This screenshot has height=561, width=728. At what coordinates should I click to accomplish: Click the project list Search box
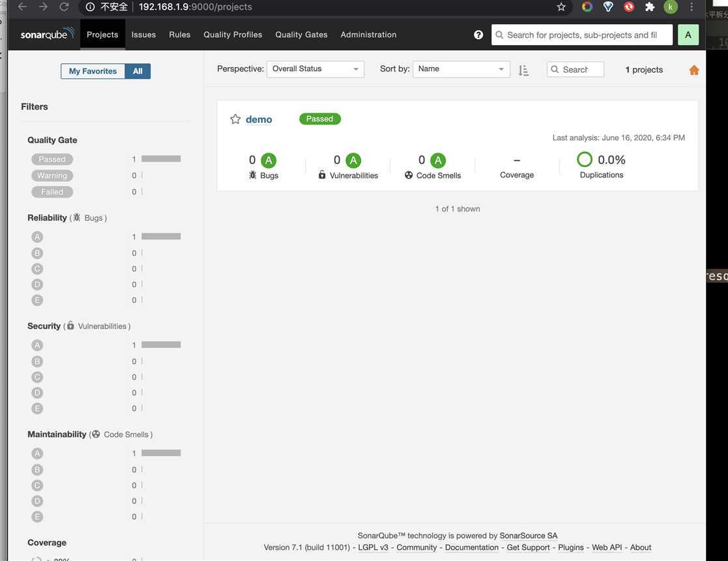click(575, 70)
